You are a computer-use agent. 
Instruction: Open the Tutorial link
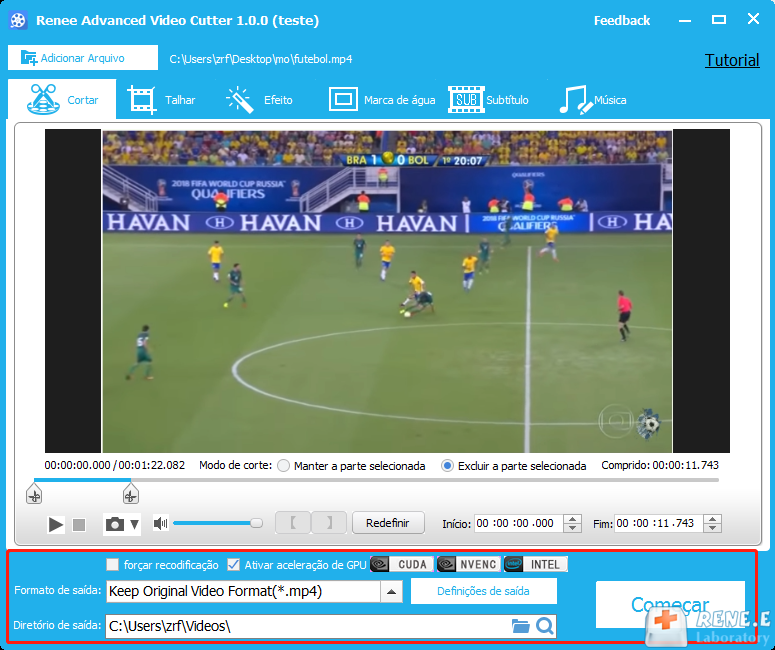(732, 60)
